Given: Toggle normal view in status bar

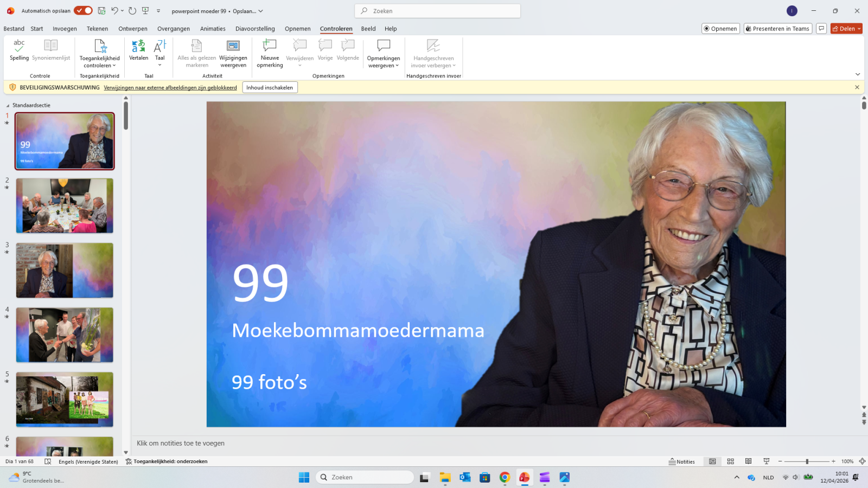Looking at the screenshot, I should 712,461.
